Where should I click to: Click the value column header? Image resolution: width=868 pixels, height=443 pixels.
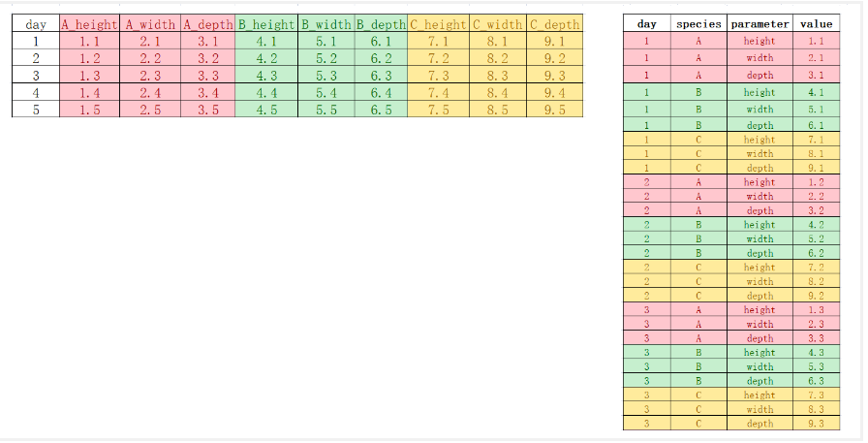click(x=817, y=23)
